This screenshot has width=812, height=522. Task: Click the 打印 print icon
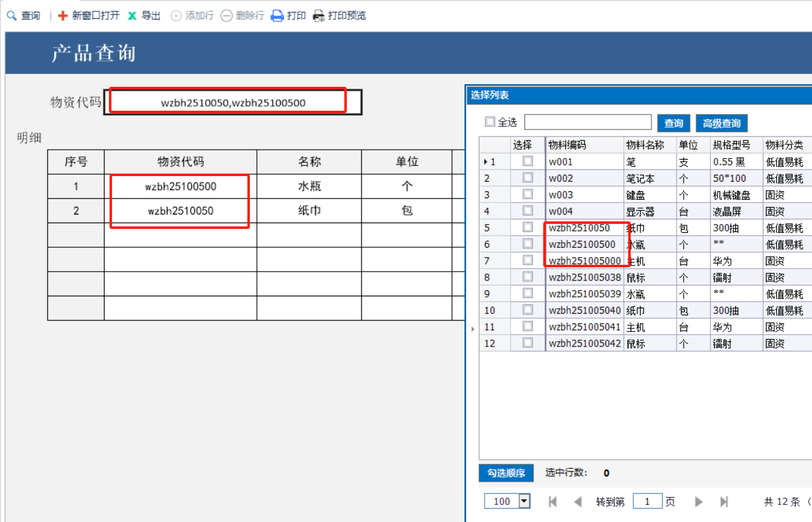(x=277, y=16)
